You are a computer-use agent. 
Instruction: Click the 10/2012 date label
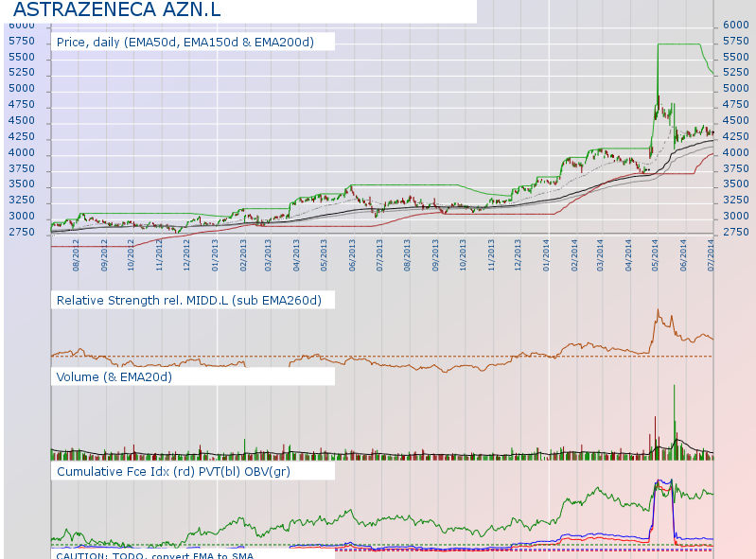tap(131, 255)
